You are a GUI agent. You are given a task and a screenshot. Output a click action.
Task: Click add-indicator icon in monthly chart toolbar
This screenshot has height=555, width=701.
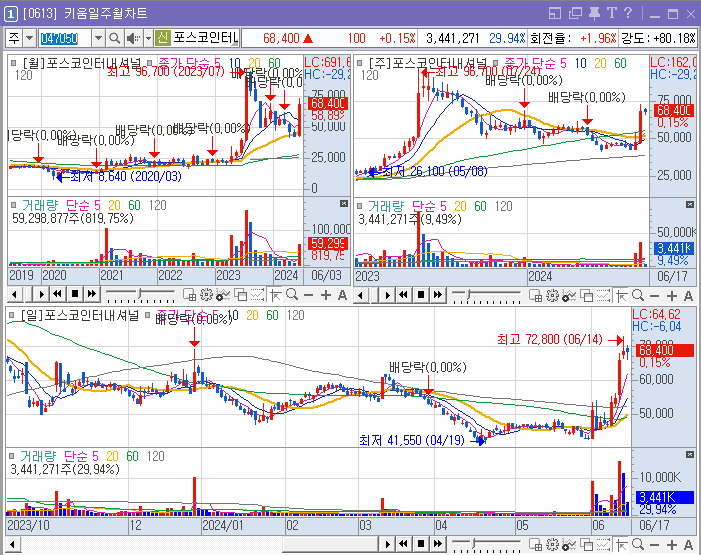click(223, 295)
